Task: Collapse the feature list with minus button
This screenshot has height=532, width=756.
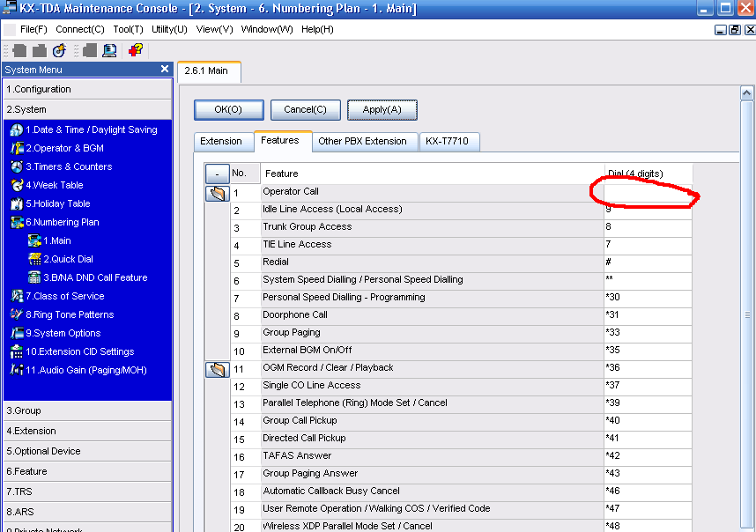Action: point(217,174)
